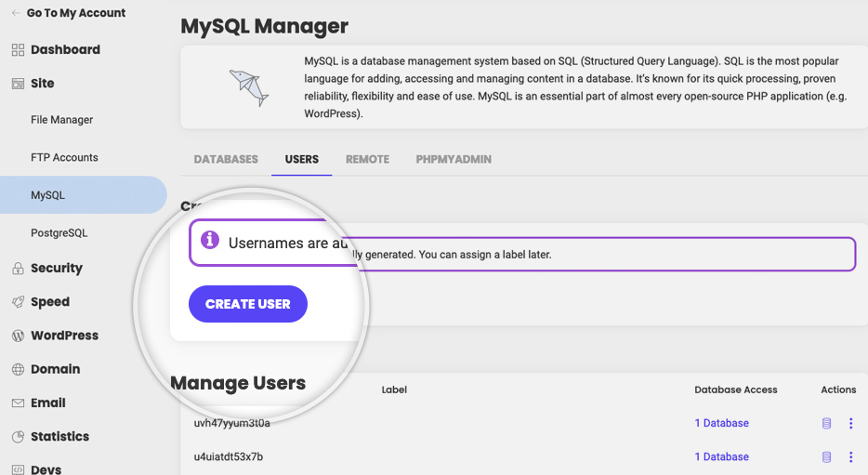This screenshot has height=475, width=868.
Task: Open the PHPMYADMIN tab
Action: (454, 160)
